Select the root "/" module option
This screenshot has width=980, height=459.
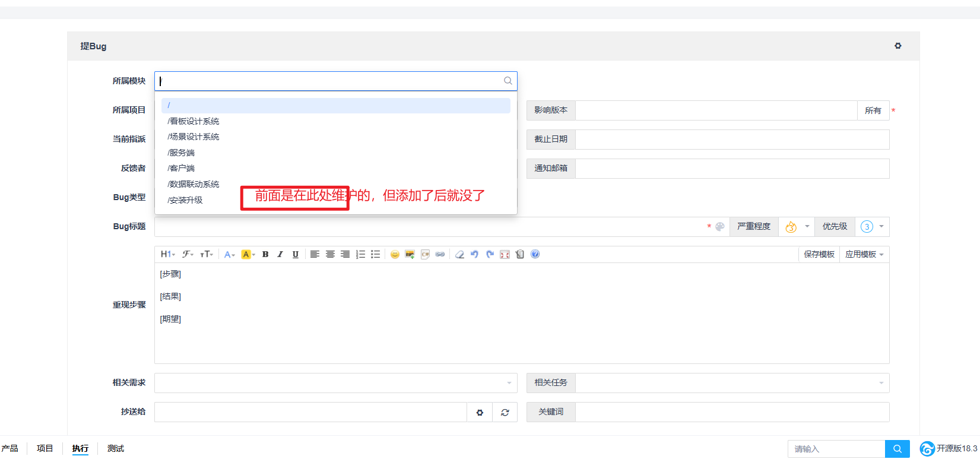point(336,105)
